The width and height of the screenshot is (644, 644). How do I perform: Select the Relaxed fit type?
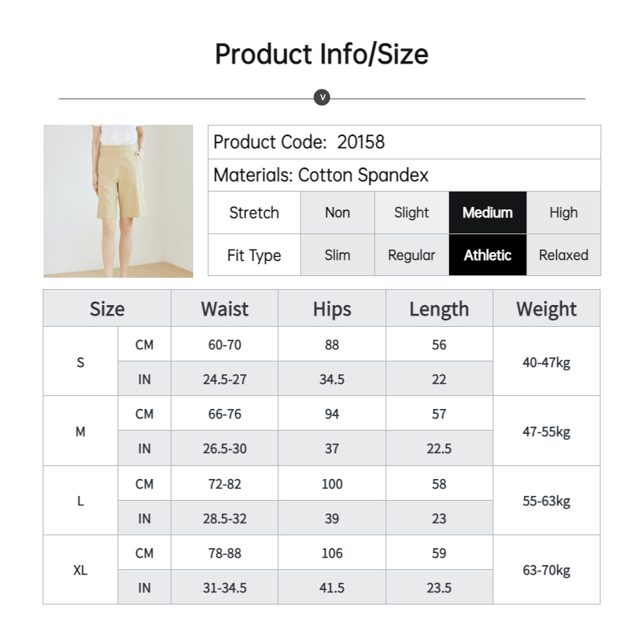coord(563,255)
